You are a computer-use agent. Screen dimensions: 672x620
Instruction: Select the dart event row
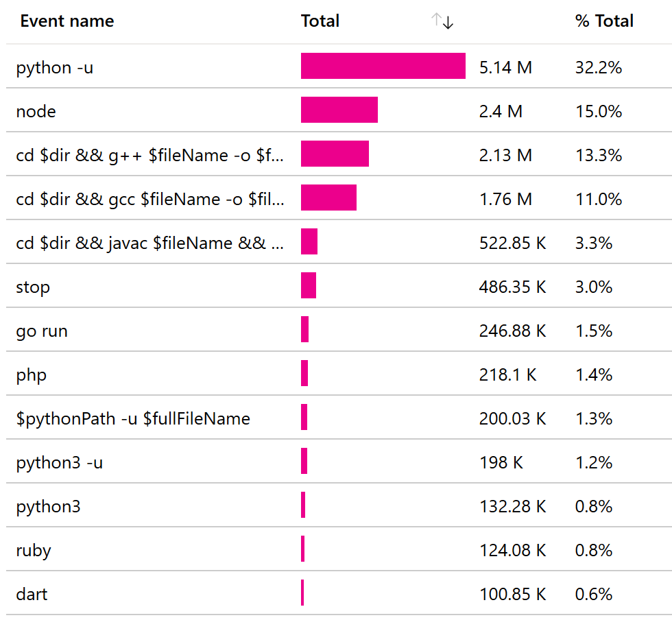point(32,594)
